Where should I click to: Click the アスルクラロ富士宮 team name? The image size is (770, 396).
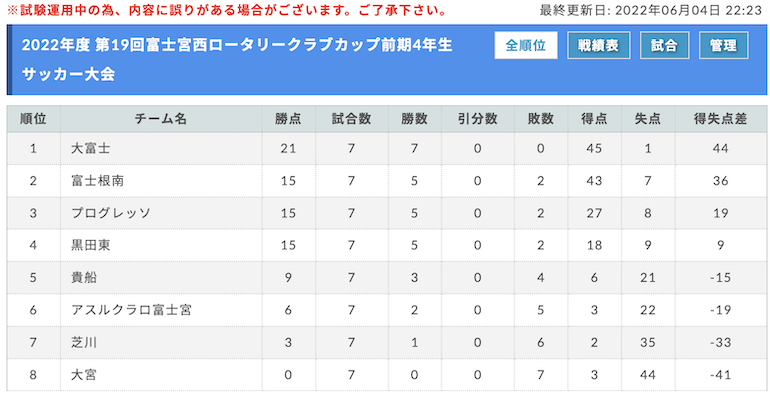click(131, 310)
